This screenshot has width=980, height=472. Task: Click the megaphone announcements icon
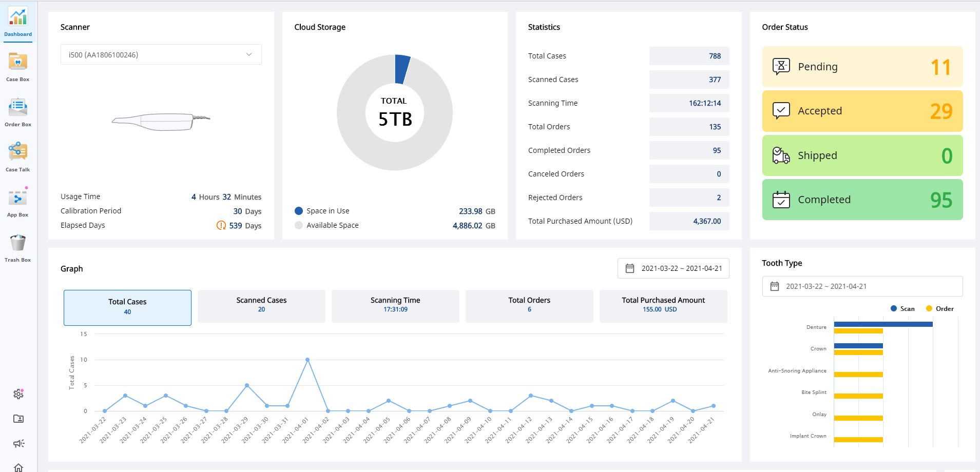[x=18, y=444]
